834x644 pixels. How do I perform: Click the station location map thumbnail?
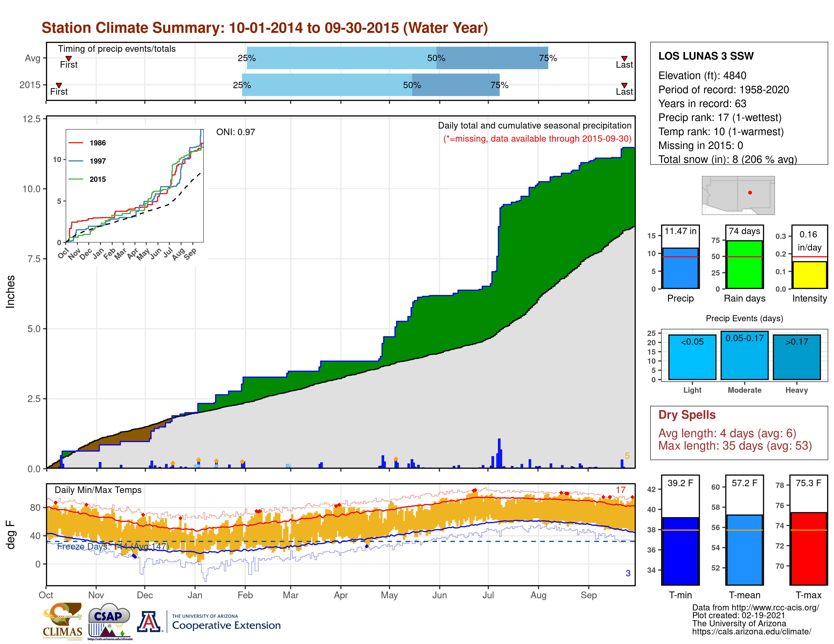[738, 195]
